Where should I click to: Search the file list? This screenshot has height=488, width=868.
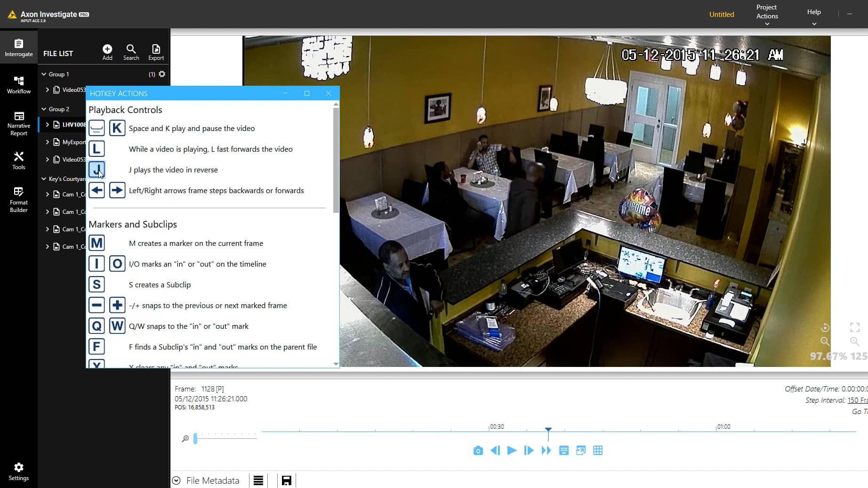click(131, 50)
